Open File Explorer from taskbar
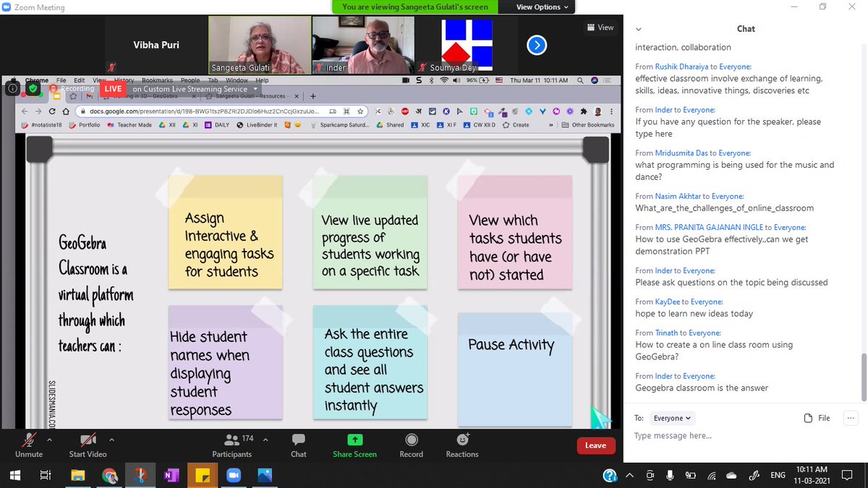868x488 pixels. [77, 475]
